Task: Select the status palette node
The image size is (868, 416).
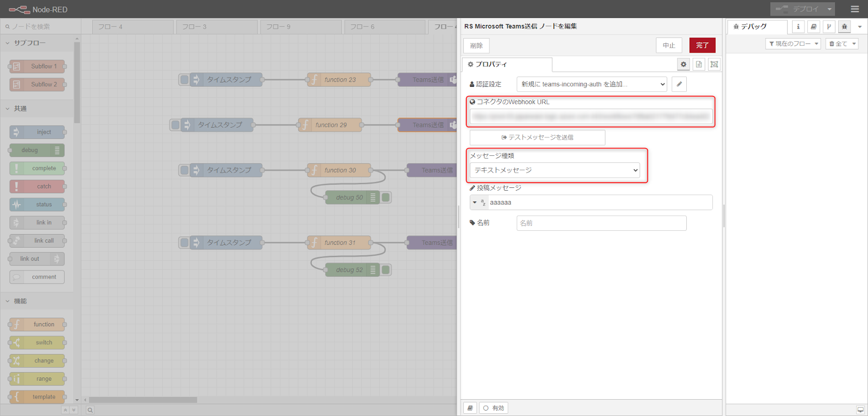Action: 37,204
